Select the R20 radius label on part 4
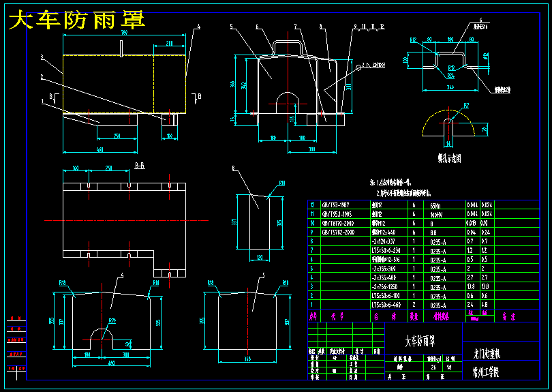This screenshot has height=392, width=552. click(112, 321)
